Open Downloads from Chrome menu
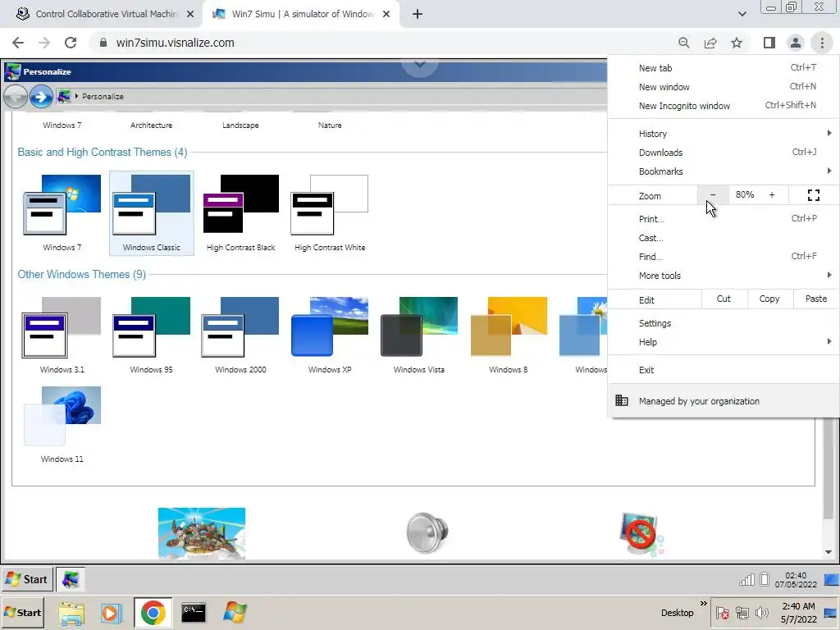Viewport: 840px width, 630px height. point(724,152)
